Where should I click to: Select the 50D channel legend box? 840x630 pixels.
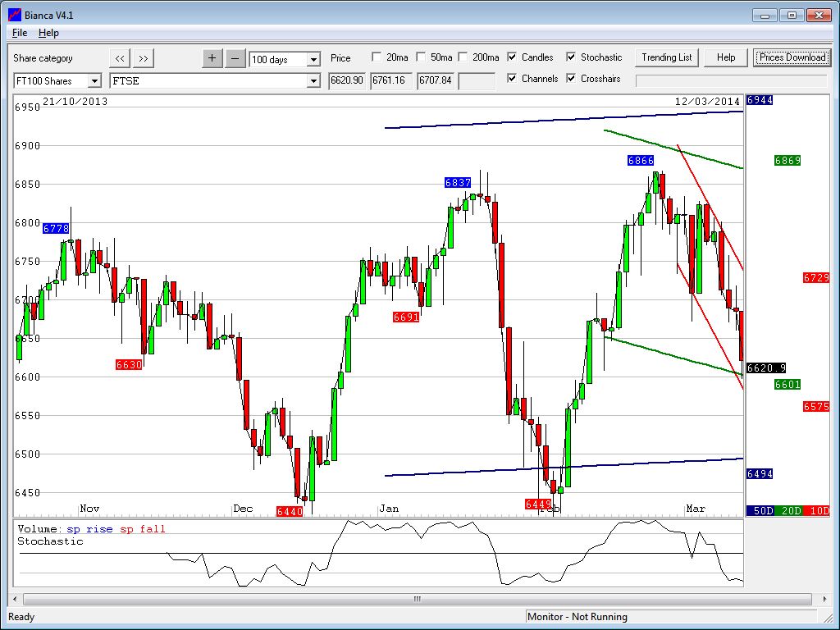[x=760, y=510]
